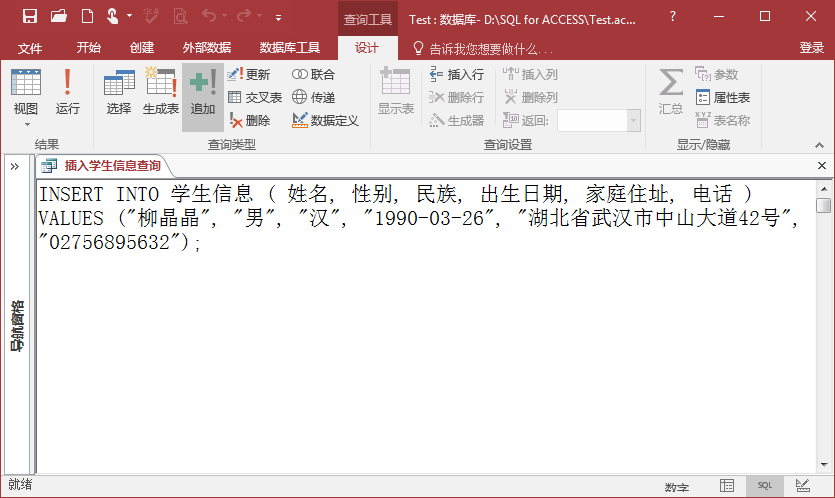Save the database with the floppy icon

[x=30, y=17]
